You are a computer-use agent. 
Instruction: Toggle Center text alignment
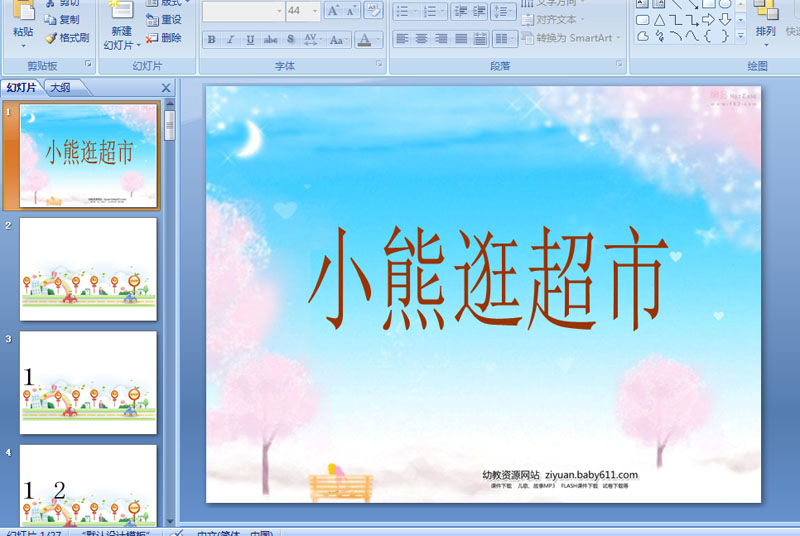click(421, 39)
